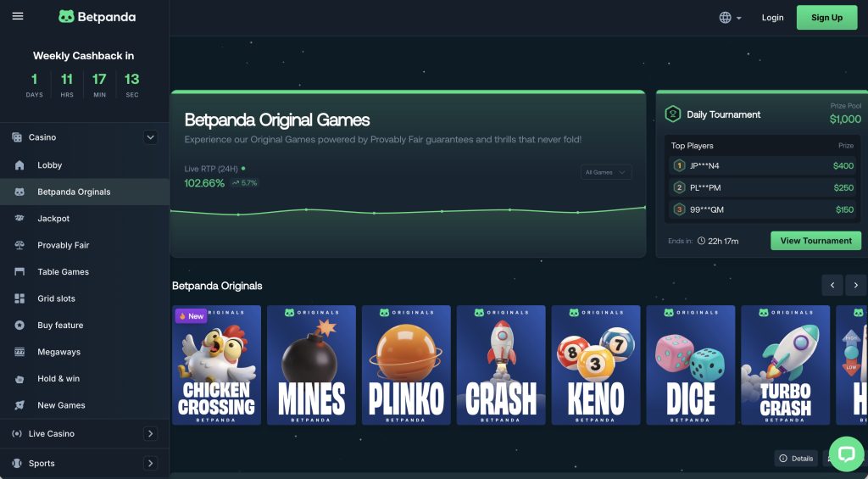Screen dimensions: 868x479
Task: Open the Plinko game card
Action: coord(406,365)
